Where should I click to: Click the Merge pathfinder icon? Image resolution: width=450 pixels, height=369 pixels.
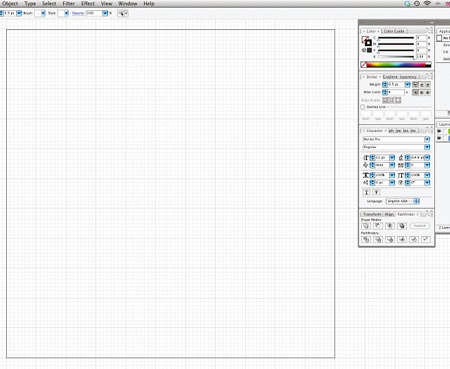pos(390,239)
